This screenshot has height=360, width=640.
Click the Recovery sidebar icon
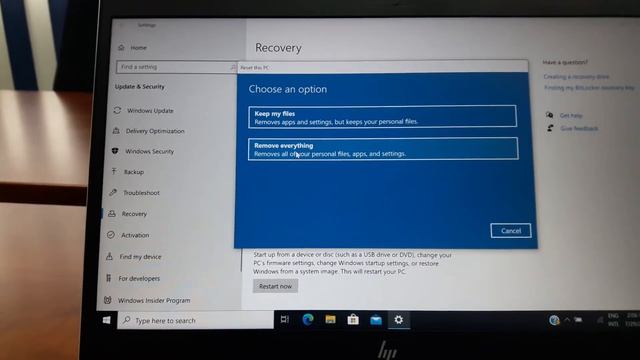[111, 213]
